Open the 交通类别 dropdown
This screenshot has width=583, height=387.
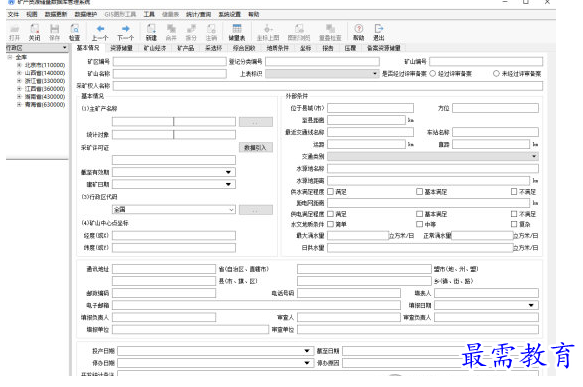(x=534, y=156)
